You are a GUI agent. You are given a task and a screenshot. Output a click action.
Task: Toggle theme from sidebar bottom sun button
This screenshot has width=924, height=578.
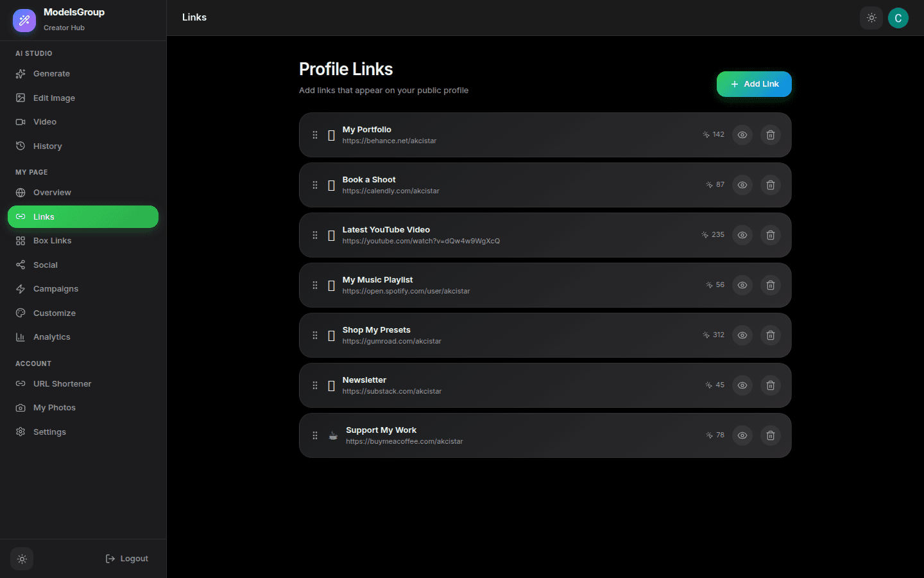tap(22, 559)
